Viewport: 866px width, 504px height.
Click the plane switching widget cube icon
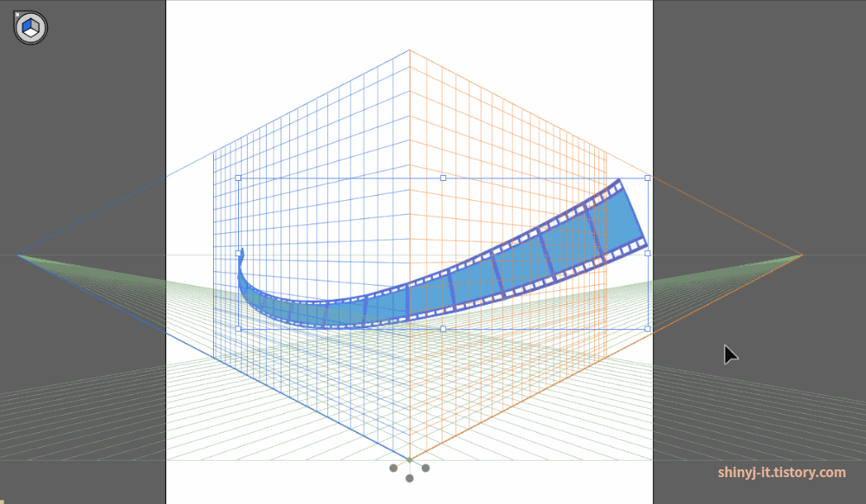(x=31, y=28)
